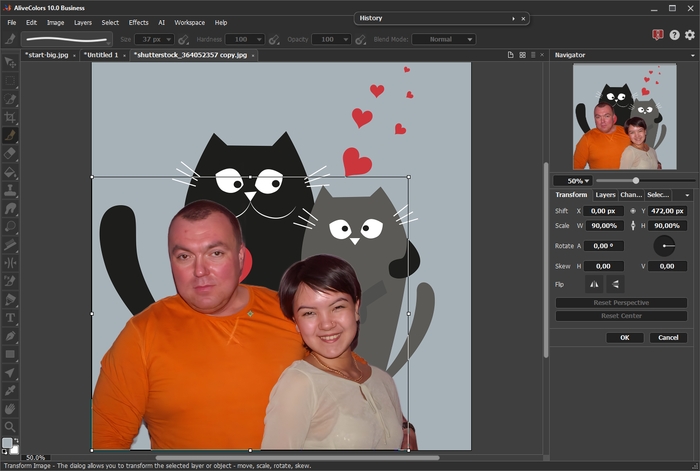Click the Rotate angle dial
700x471 pixels.
pyautogui.click(x=664, y=246)
